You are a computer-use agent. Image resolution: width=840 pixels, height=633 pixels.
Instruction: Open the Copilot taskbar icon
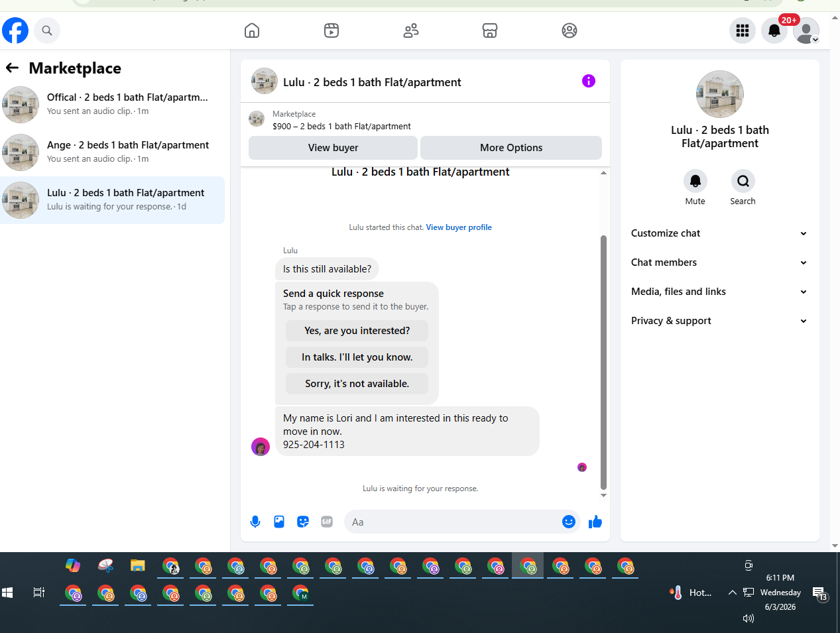tap(73, 565)
